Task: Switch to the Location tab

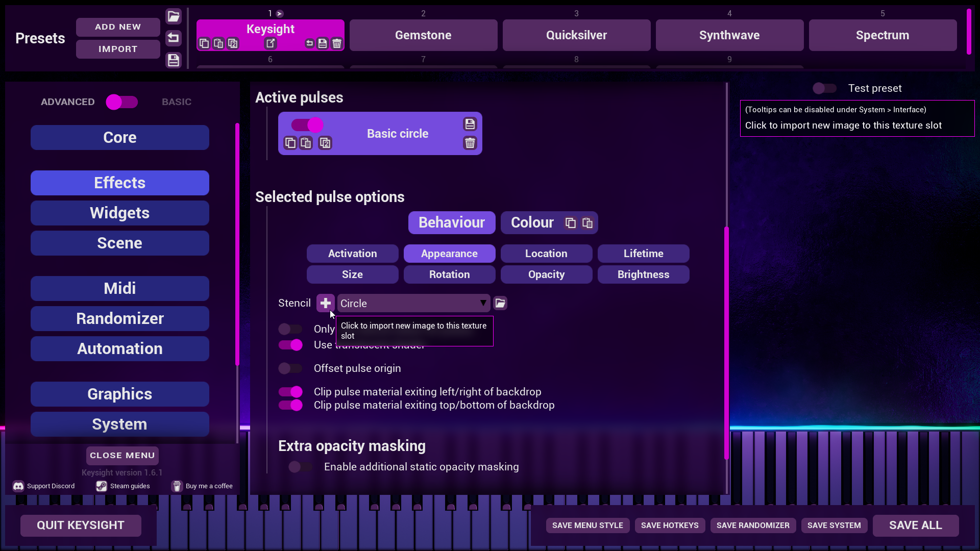Action: click(x=546, y=254)
